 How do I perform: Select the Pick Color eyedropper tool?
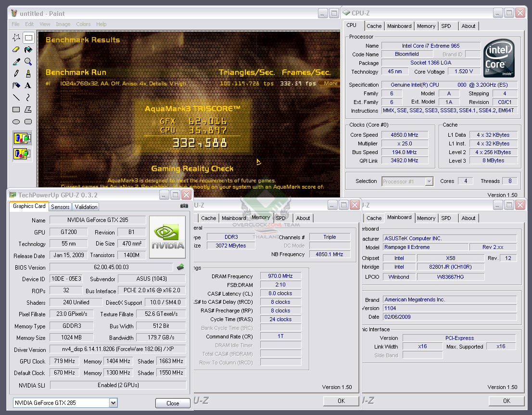[x=16, y=62]
